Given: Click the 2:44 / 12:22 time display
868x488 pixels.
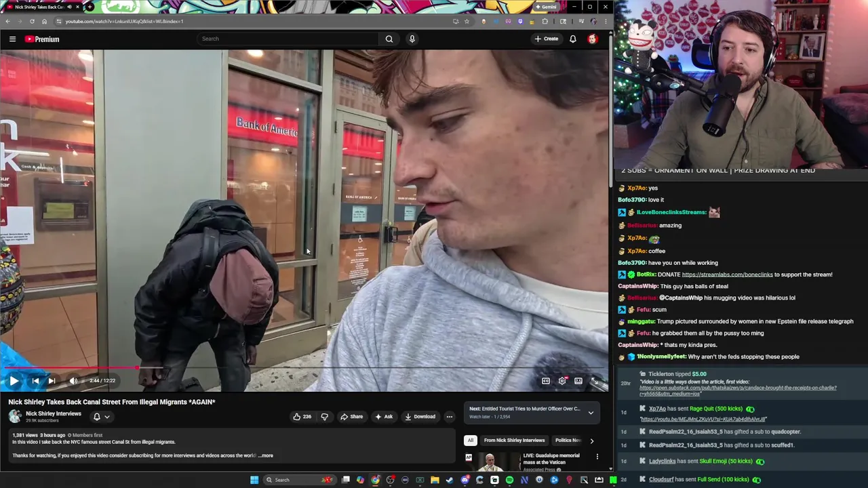Looking at the screenshot, I should tap(102, 381).
